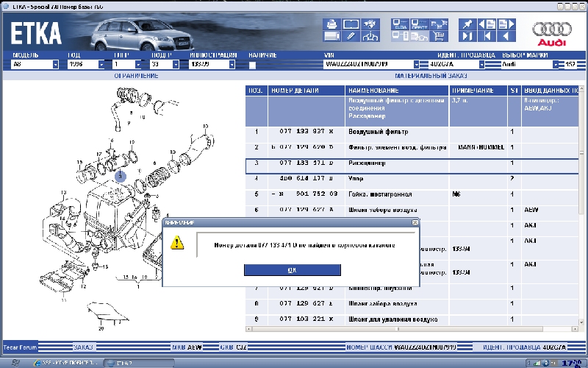Switch to the Ограничение tab
The height and width of the screenshot is (368, 588).
136,75
